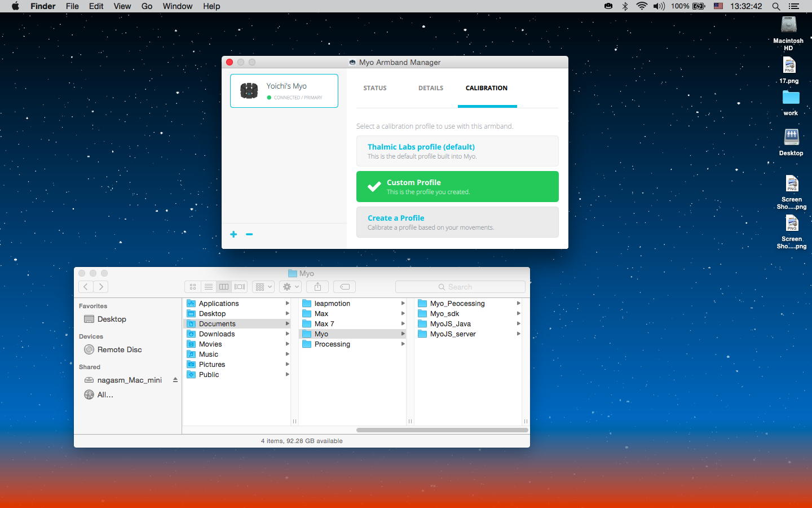812x508 pixels.
Task: Go back in Finder window
Action: pos(86,287)
